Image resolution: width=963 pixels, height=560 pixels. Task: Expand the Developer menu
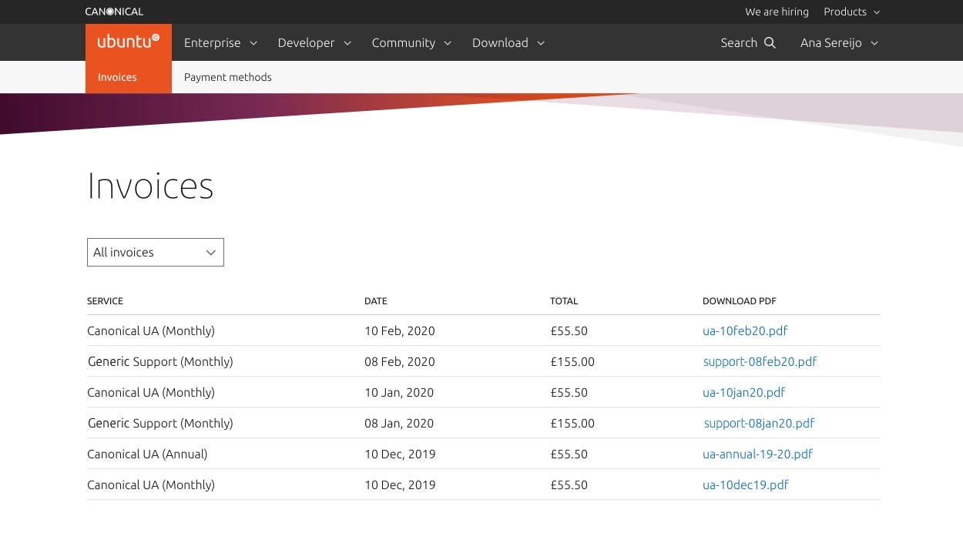(314, 42)
